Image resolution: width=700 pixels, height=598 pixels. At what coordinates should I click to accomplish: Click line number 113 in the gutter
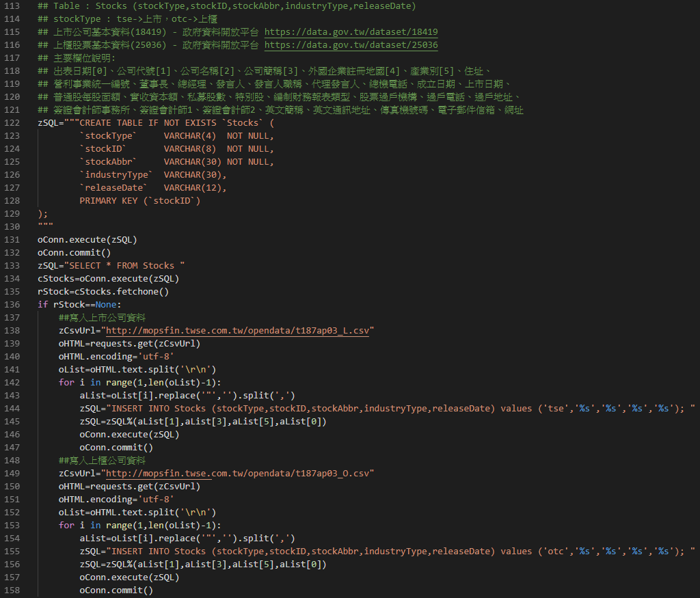point(16,5)
